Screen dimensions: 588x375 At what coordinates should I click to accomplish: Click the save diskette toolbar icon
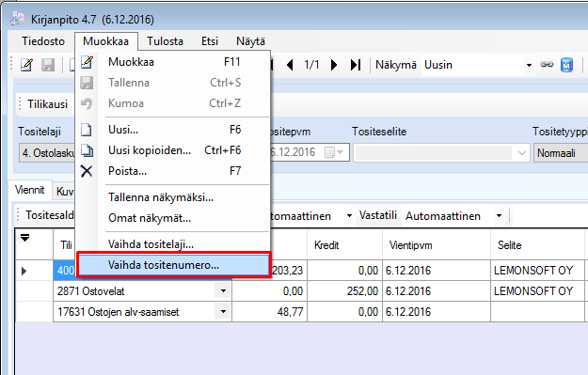pyautogui.click(x=48, y=65)
